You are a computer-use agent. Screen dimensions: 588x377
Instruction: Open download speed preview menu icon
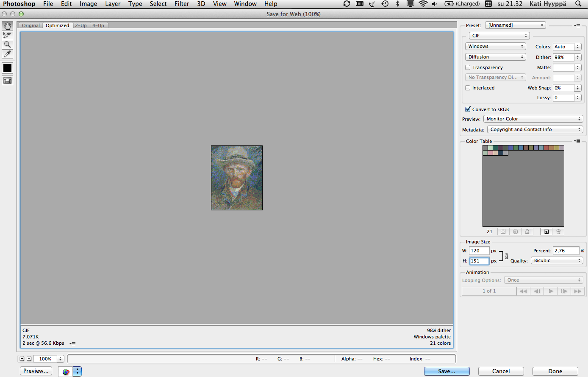72,343
